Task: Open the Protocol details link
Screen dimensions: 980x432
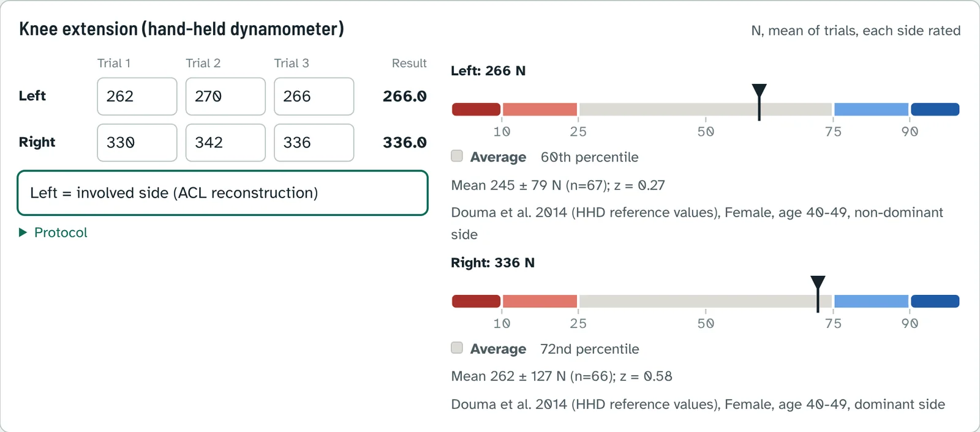Action: pyautogui.click(x=61, y=233)
